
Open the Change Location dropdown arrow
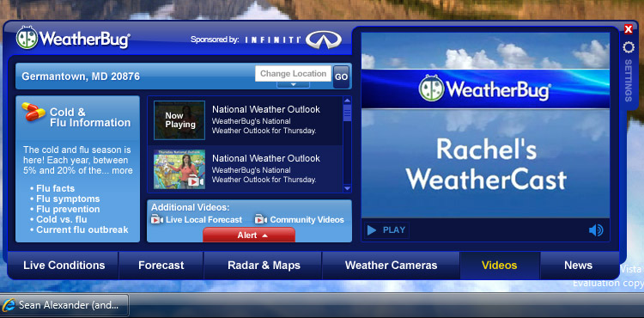(x=294, y=84)
